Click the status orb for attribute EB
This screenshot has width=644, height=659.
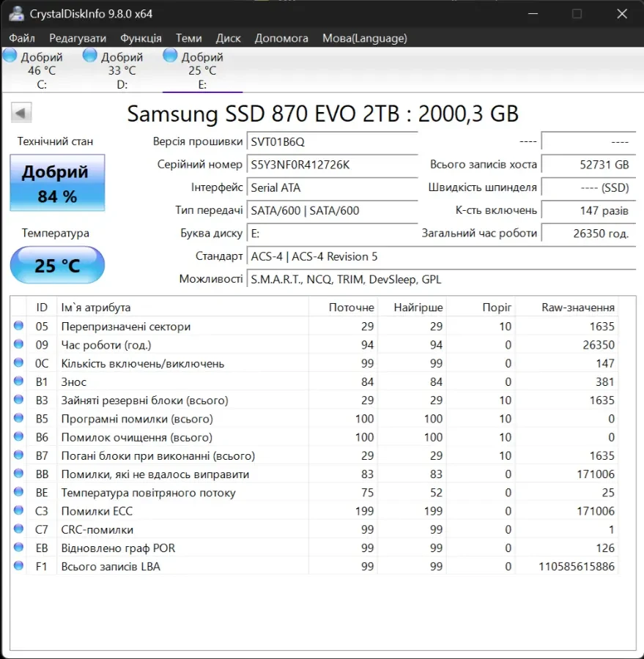pos(18,547)
